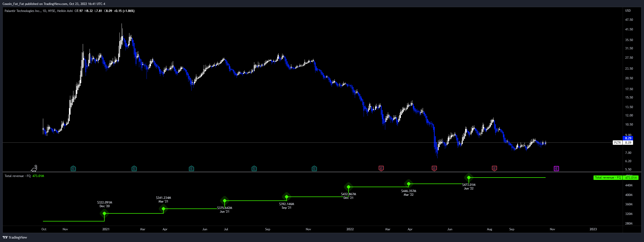Viewport: 644px width, 242px height.
Task: Select the Mar '21 revenue diamond point
Action: click(163, 209)
